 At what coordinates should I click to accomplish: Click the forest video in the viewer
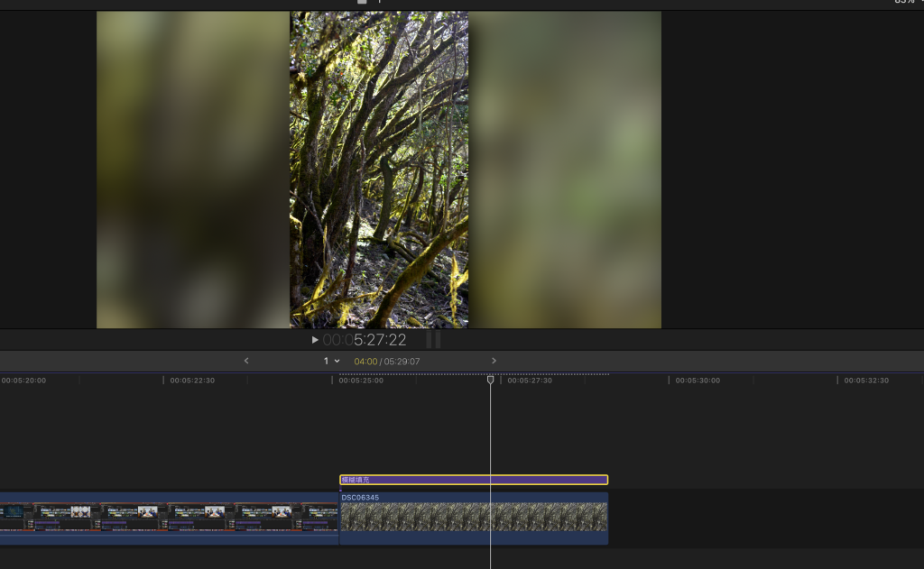click(379, 170)
